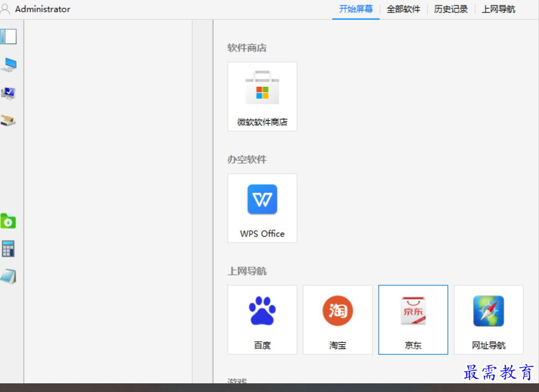Click the 办公软件 section heading
Viewport: 539px width, 392px height.
pos(247,159)
